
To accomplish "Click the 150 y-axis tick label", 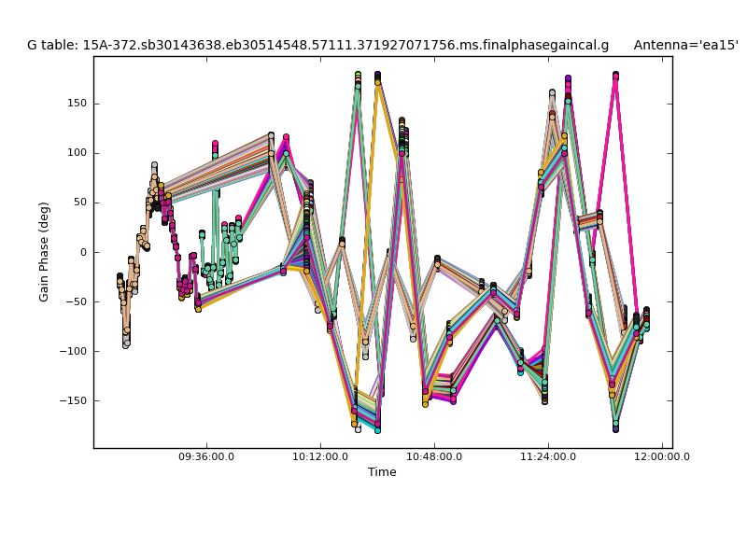I will (76, 104).
